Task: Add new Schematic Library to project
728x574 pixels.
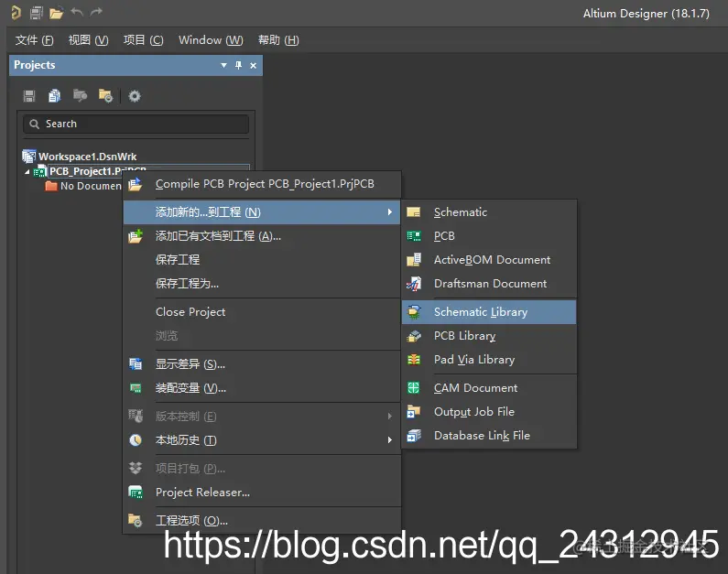Action: coord(489,312)
